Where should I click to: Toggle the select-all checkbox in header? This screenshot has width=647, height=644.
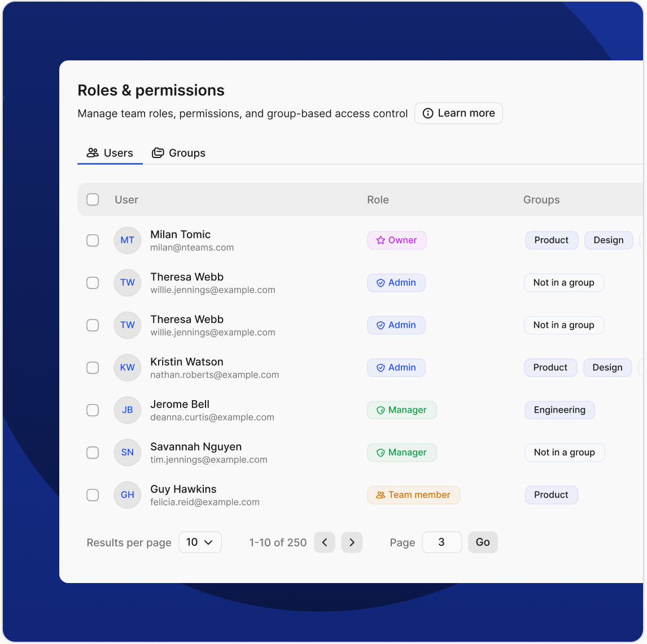(x=93, y=200)
